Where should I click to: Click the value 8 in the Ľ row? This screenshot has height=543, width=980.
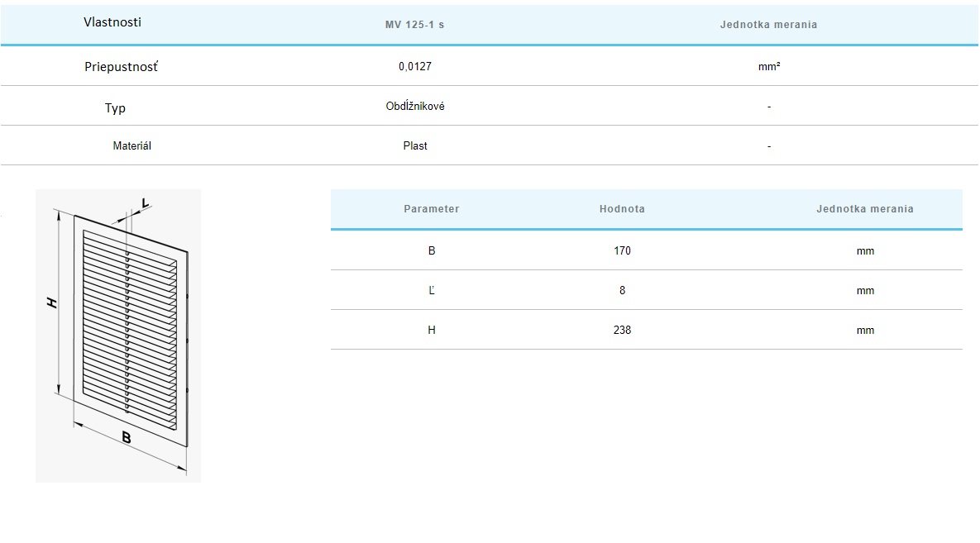622,290
